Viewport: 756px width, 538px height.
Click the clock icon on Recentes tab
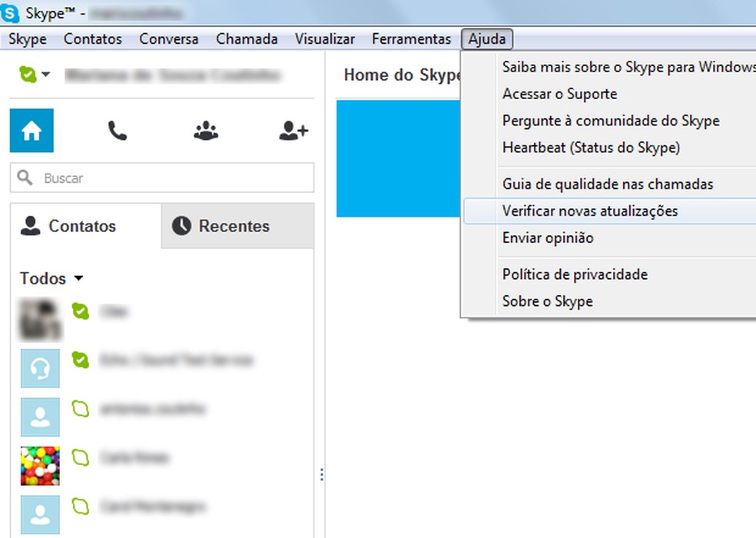182,226
